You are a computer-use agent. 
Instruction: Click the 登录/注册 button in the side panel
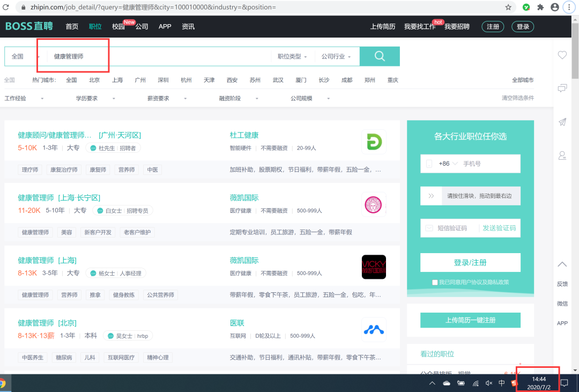coord(470,262)
